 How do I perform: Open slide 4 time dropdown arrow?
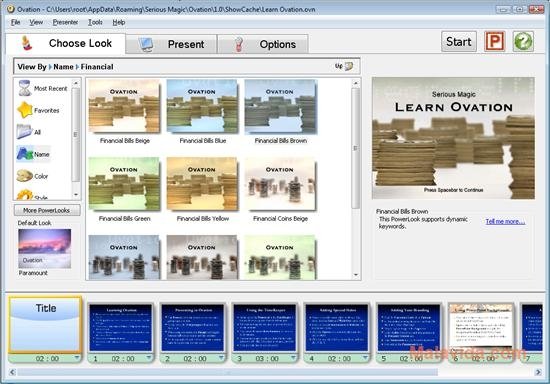point(366,358)
